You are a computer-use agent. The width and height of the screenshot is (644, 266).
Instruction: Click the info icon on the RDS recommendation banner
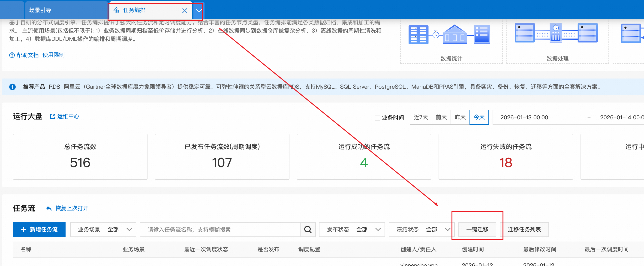pyautogui.click(x=12, y=87)
